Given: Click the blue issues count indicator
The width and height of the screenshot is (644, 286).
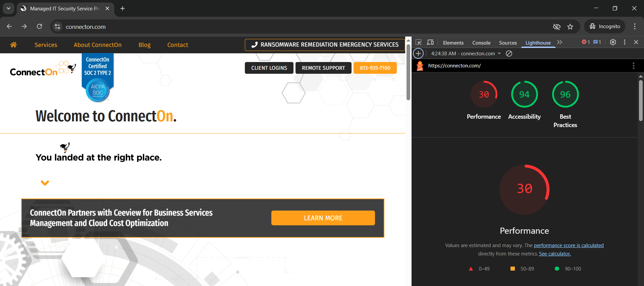Looking at the screenshot, I should click(x=597, y=42).
